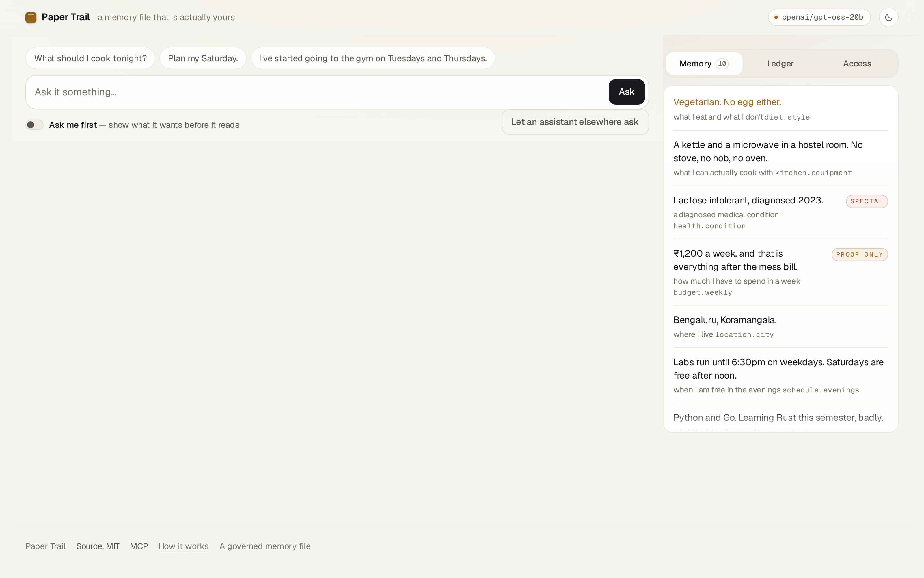Click 'A governed memory file' footer text
Screen dimensions: 924x578
[x=265, y=546]
